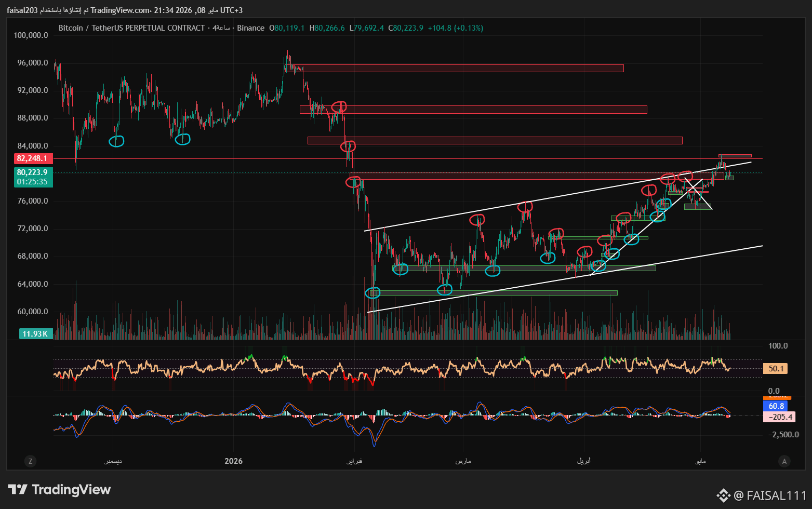Click the 0.0 RSI scale label
Screen dimensions: 812x509
[774, 391]
